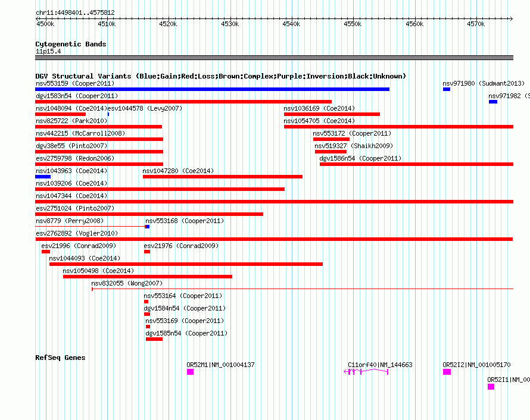Screen dimensions: 530x420
Task: Click the 4520k ruler position label
Action: coord(168,24)
